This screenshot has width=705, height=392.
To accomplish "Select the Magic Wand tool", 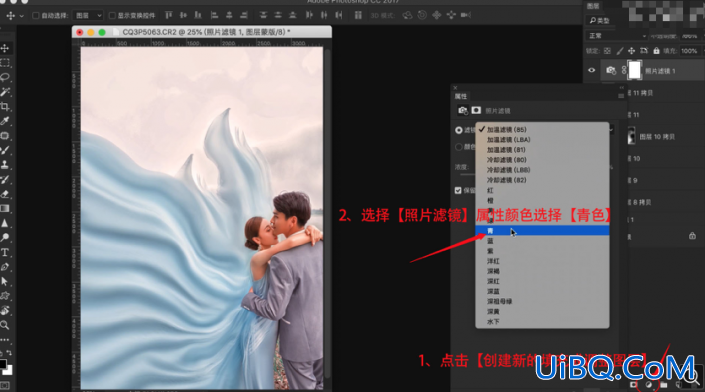I will [5, 92].
